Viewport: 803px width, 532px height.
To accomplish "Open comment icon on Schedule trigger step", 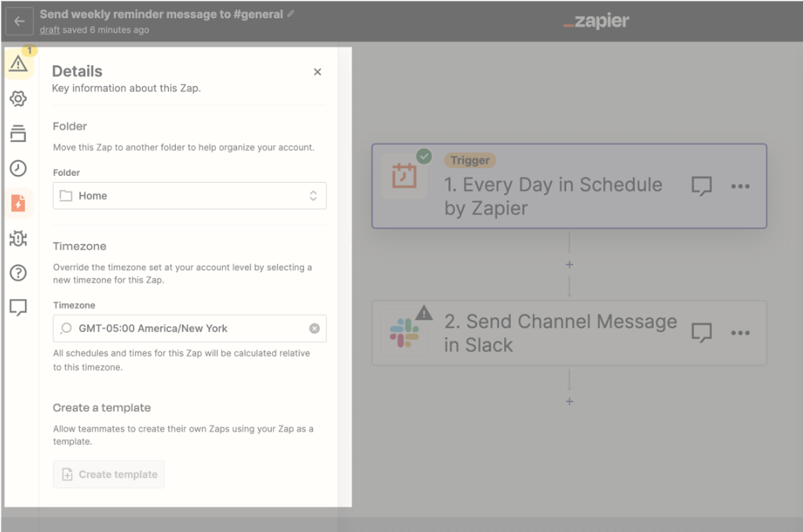I will (x=702, y=186).
